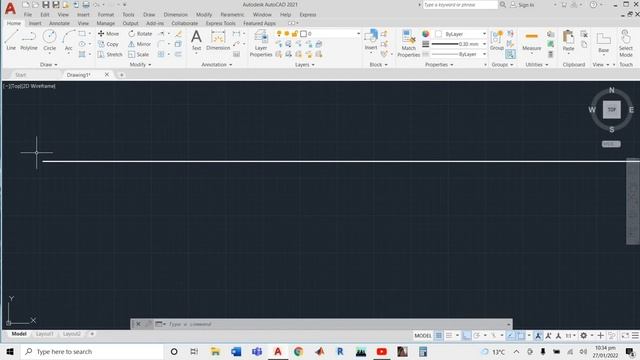Toggle polar tracking in status bar
640x360 pixels.
[x=476, y=336]
